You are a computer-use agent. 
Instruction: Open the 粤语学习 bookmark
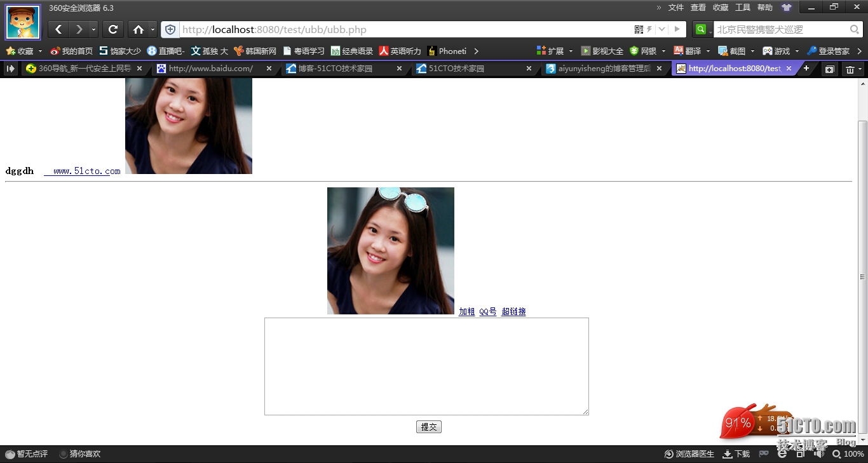click(304, 51)
